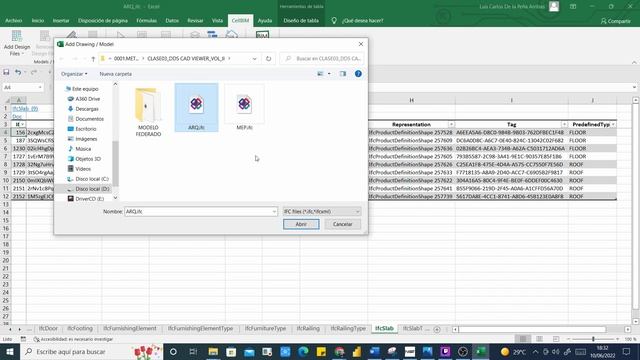Image resolution: width=640 pixels, height=360 pixels.
Task: Click the Nueva carpeta button
Action: coord(116,74)
